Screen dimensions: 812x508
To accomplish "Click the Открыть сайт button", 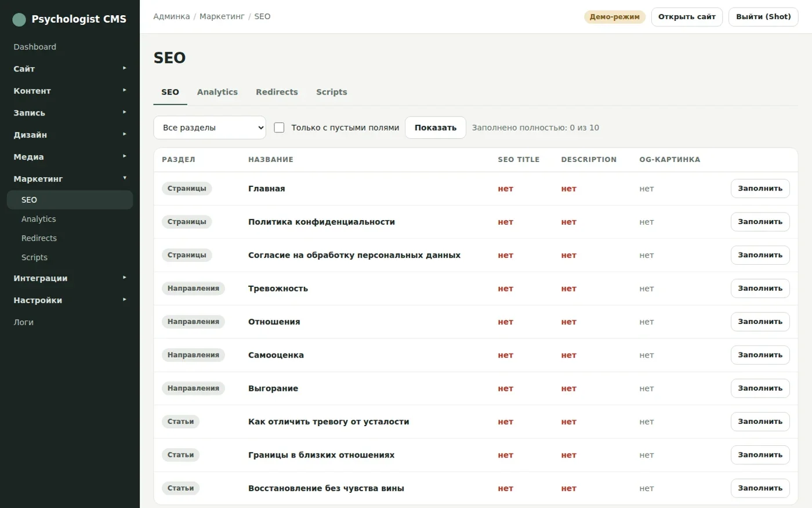I will coord(687,17).
